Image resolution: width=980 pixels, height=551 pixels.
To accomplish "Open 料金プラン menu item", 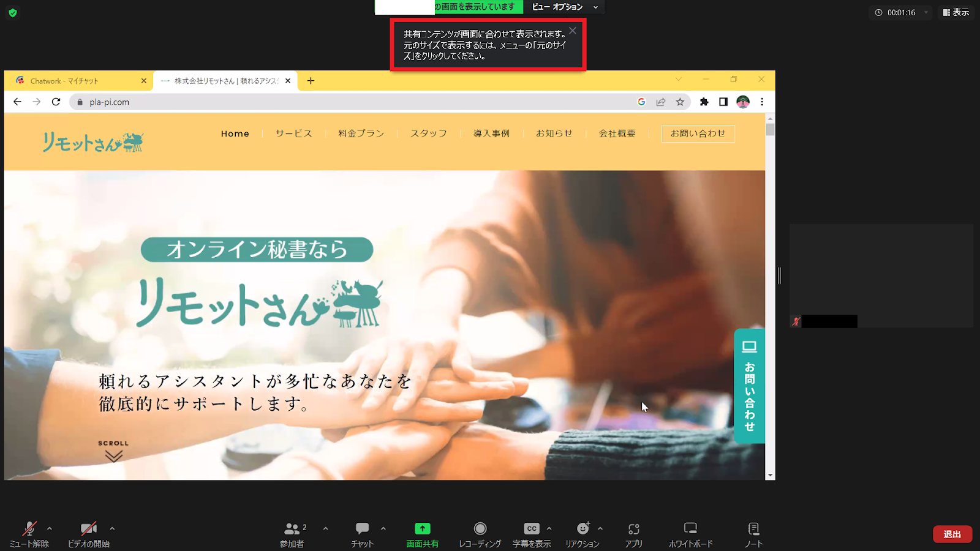I will click(x=361, y=133).
